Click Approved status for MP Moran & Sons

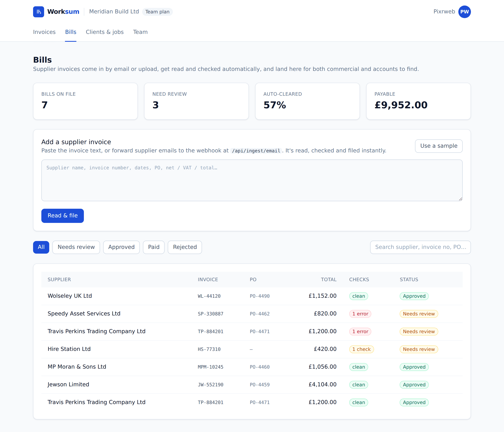point(414,367)
